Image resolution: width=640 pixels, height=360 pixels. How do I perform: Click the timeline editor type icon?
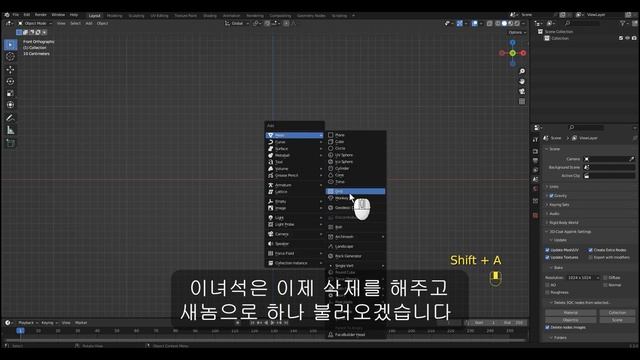pos(8,322)
